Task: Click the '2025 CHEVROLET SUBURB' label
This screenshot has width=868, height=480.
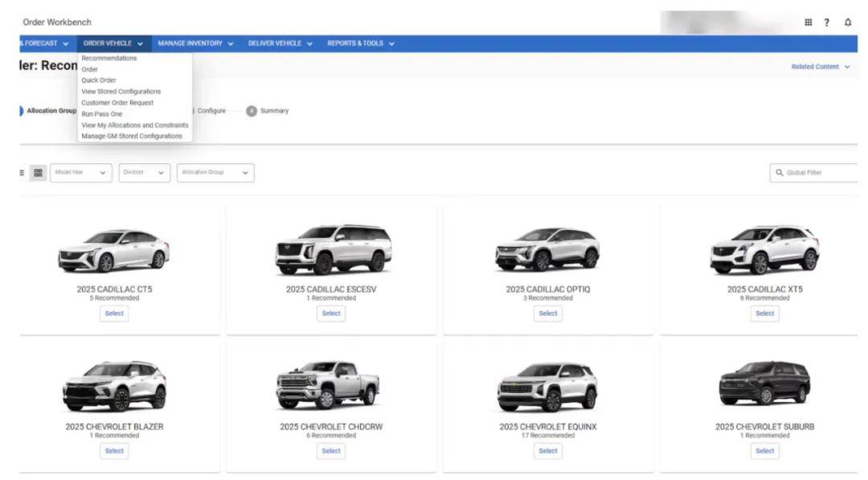Action: (x=765, y=427)
